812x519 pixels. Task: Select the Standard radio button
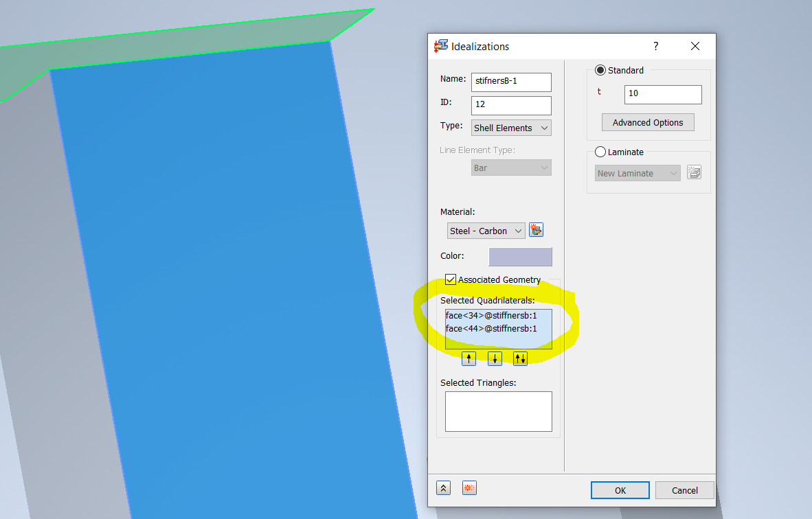600,70
